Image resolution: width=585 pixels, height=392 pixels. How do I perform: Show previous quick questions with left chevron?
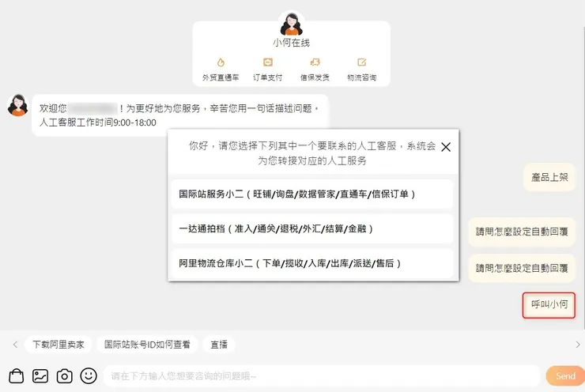pos(15,345)
